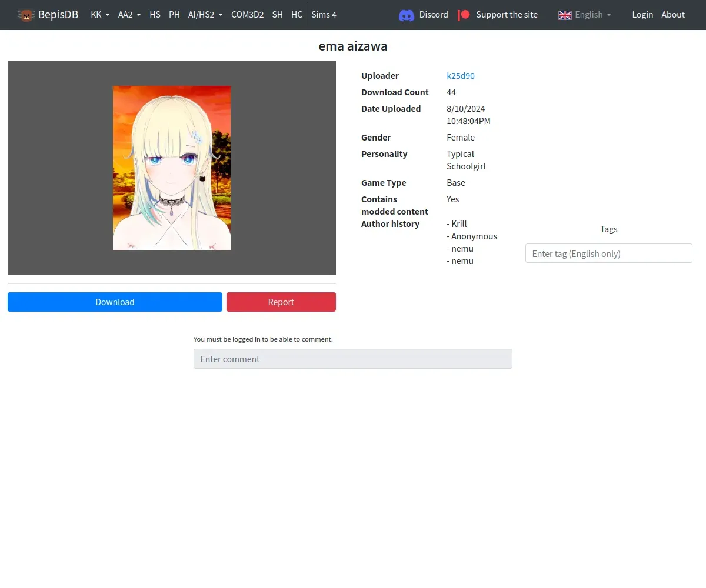The width and height of the screenshot is (706, 588).
Task: Open the AI/HS2 dropdown menu
Action: tap(205, 15)
